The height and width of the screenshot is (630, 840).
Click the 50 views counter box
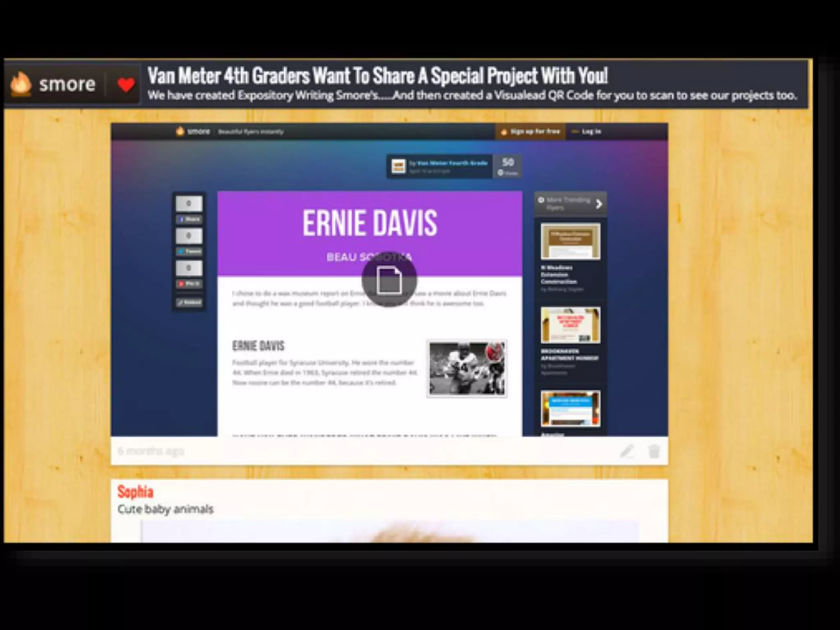(x=508, y=166)
